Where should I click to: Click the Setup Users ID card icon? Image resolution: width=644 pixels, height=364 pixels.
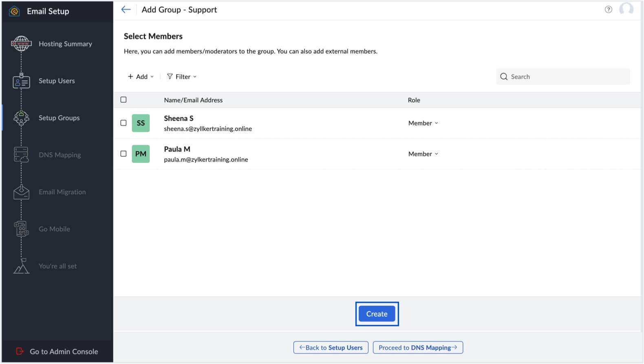tap(21, 81)
